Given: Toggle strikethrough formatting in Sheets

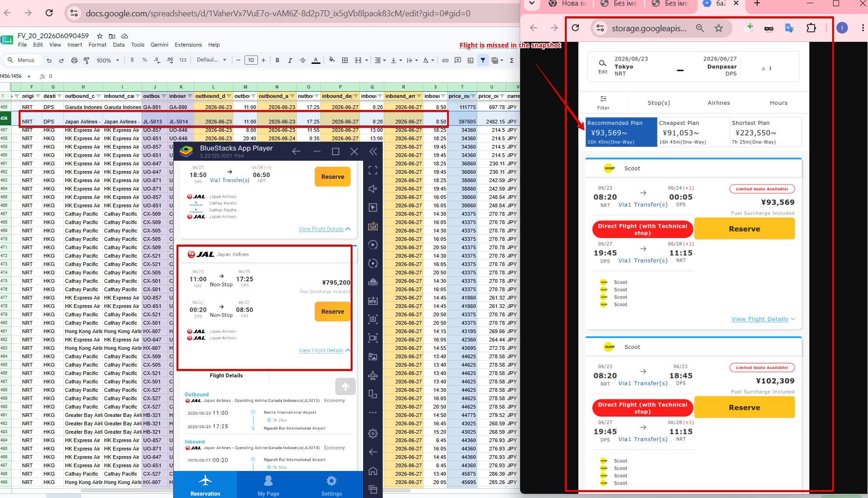Looking at the screenshot, I should (x=303, y=60).
